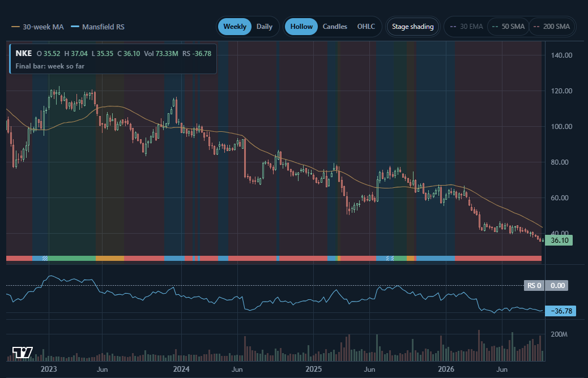Click 'Final bar: week so far' note
Image resolution: width=588 pixels, height=378 pixels.
coord(50,66)
